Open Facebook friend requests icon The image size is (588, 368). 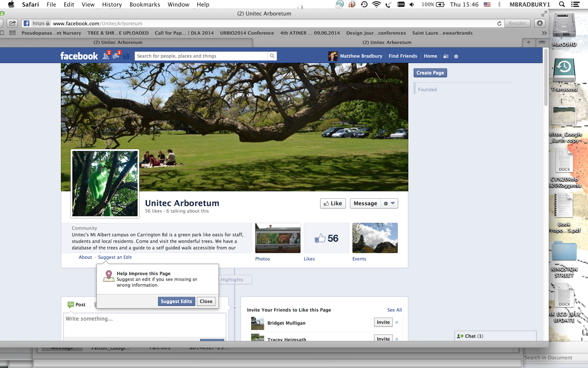click(106, 56)
